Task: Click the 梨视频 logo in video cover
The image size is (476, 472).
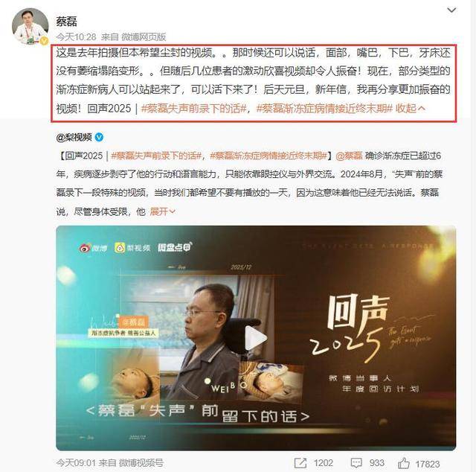Action: coord(132,248)
